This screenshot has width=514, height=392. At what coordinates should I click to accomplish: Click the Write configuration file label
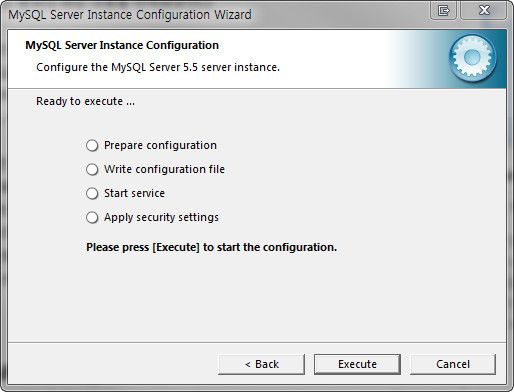(x=164, y=169)
